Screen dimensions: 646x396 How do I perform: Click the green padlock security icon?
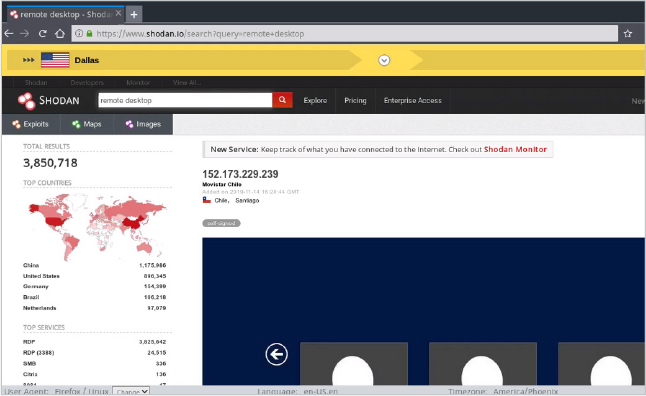point(89,33)
